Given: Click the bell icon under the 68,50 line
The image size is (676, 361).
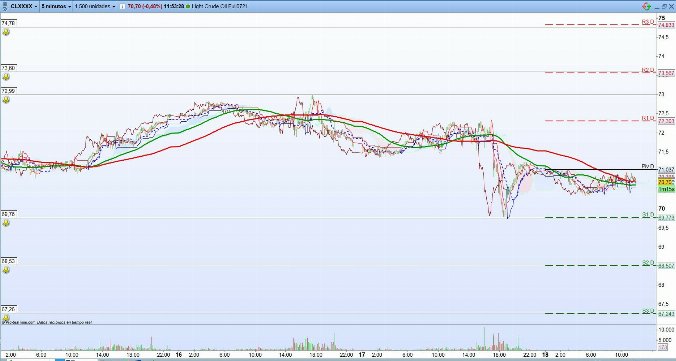Looking at the screenshot, I should click(6, 270).
